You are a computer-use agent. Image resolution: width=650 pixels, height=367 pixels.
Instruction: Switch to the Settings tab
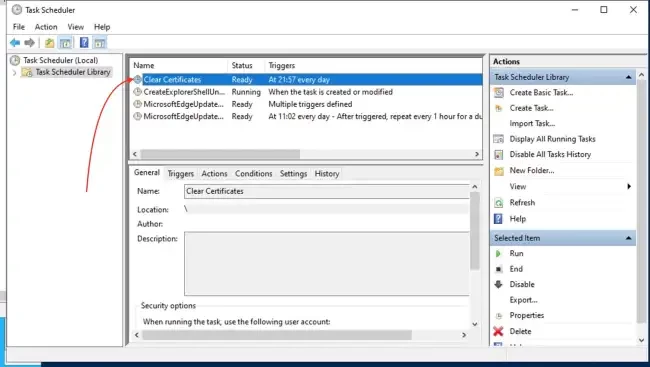pyautogui.click(x=293, y=174)
